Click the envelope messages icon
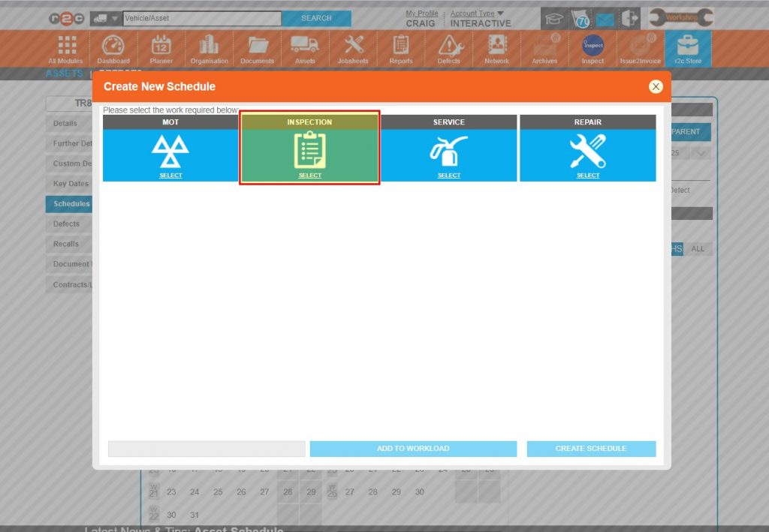This screenshot has width=769, height=532. pos(605,19)
